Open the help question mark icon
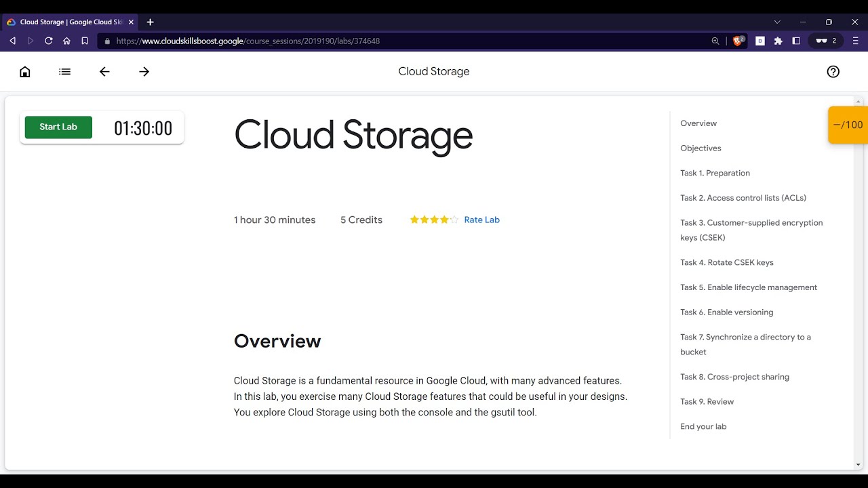This screenshot has width=868, height=488. 833,71
